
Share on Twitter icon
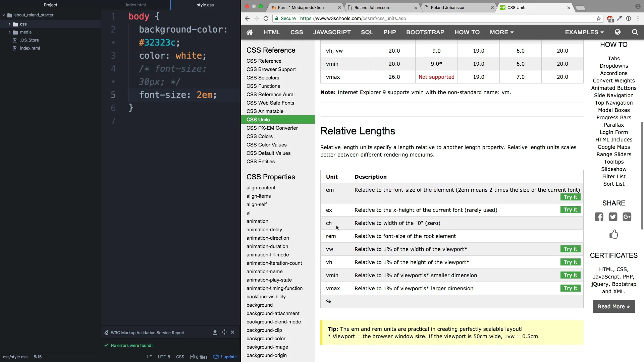tap(613, 217)
